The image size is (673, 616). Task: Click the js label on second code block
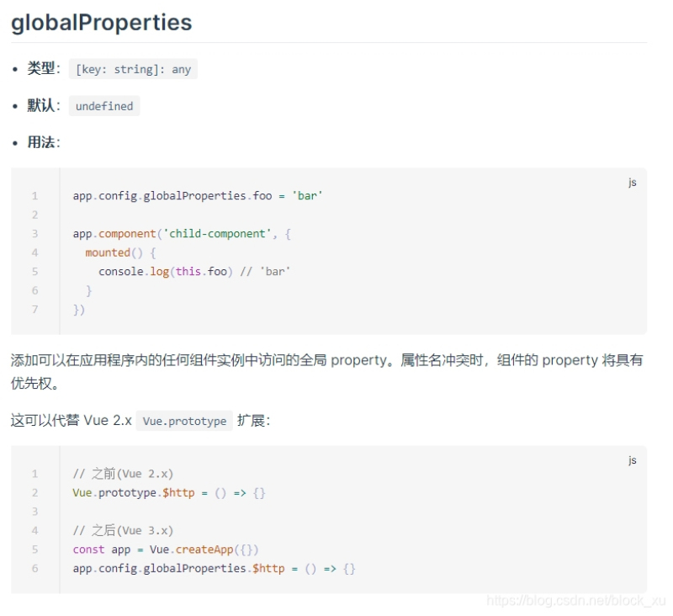coord(632,460)
